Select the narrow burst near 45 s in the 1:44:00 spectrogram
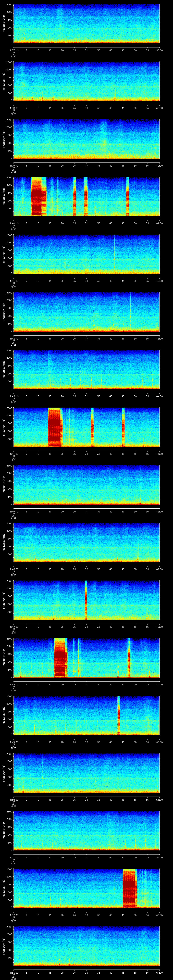This screenshot has height=980, width=173. coord(123,427)
